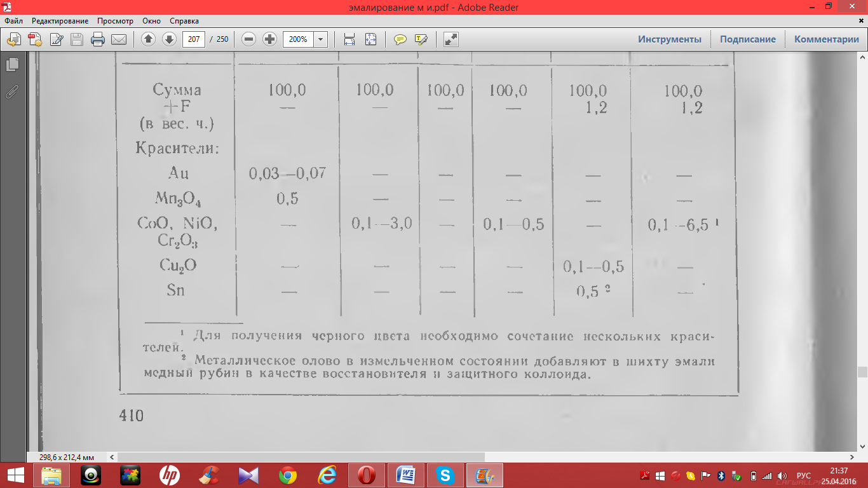868x488 pixels.
Task: Click the Create PDF online icon
Action: (x=35, y=39)
